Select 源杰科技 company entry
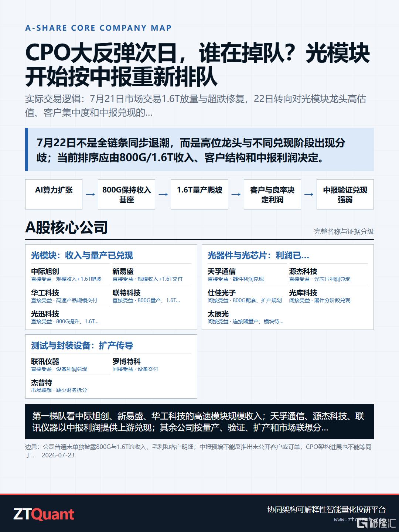 tap(328, 274)
